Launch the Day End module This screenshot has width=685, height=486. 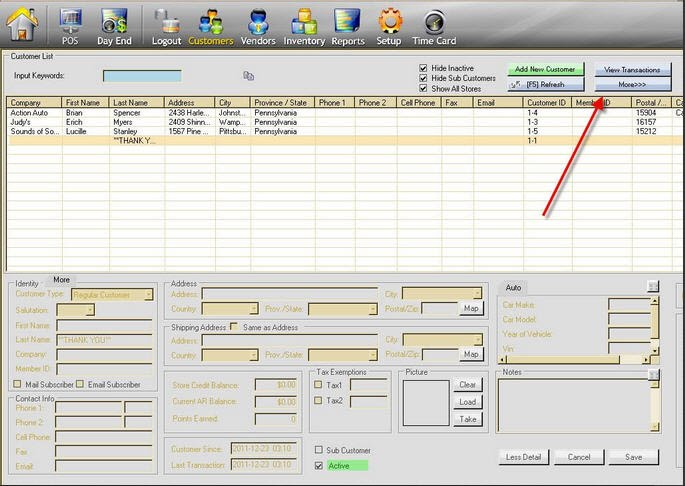tap(113, 26)
